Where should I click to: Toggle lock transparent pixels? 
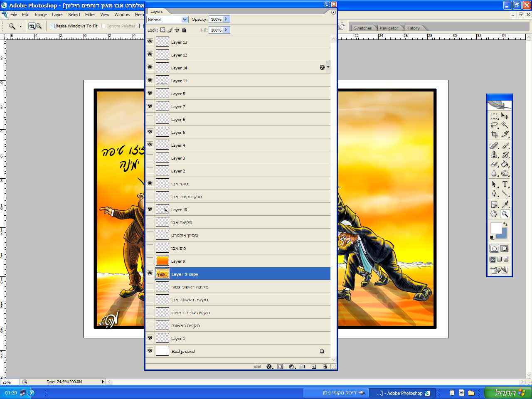pos(163,30)
